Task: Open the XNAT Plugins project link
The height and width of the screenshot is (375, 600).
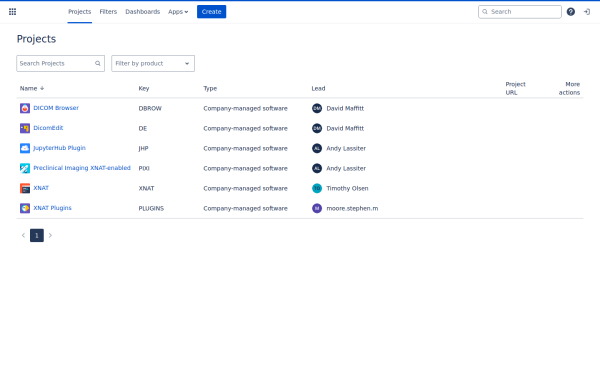Action: coord(52,208)
